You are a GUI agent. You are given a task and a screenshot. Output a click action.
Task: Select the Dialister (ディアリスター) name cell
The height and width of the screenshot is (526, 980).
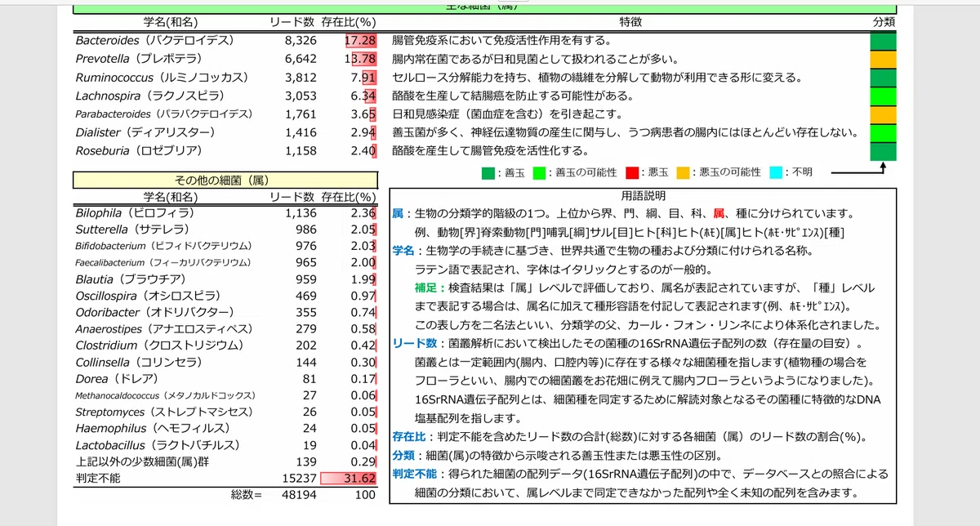point(145,132)
